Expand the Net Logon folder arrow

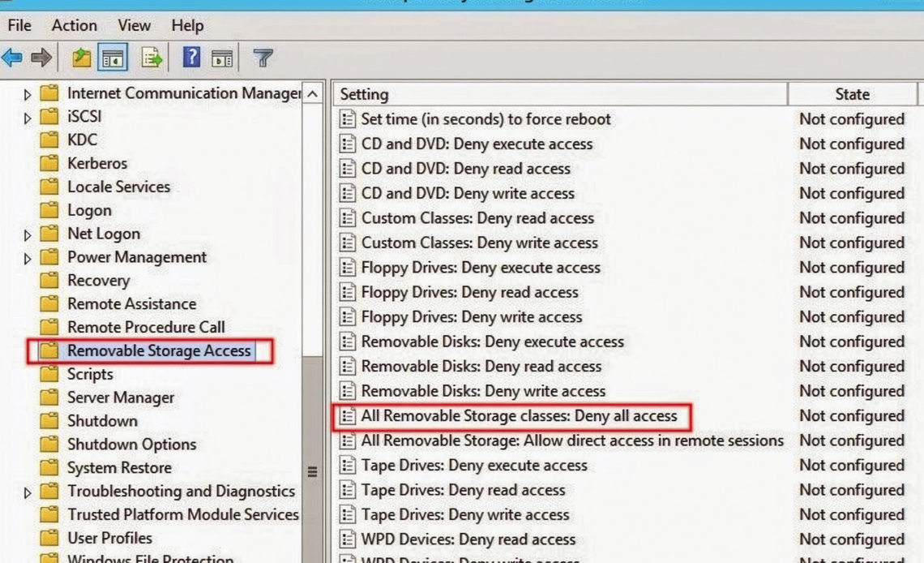point(28,235)
